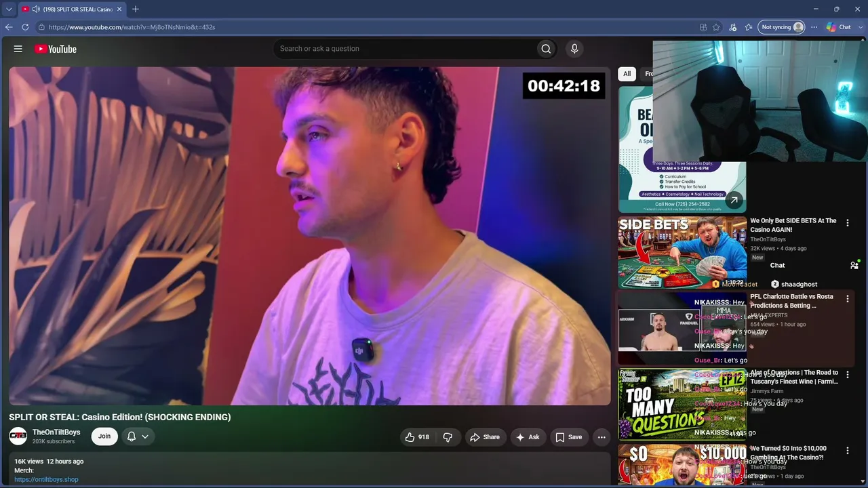The image size is (868, 488).
Task: Open the Ask AI assistant button
Action: tap(528, 437)
